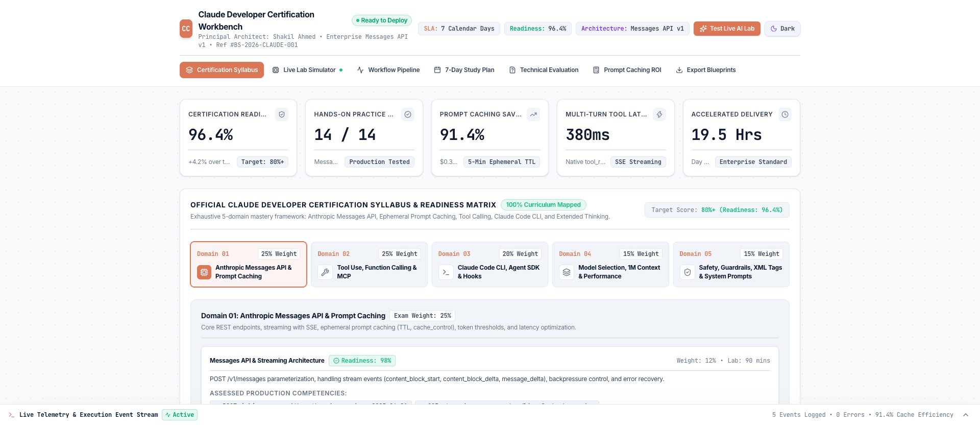
Task: Open the Workflow Pipeline tab
Action: click(x=388, y=70)
